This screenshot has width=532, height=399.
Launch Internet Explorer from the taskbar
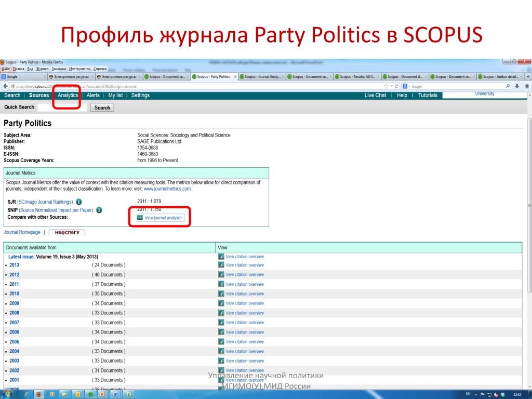click(26, 394)
